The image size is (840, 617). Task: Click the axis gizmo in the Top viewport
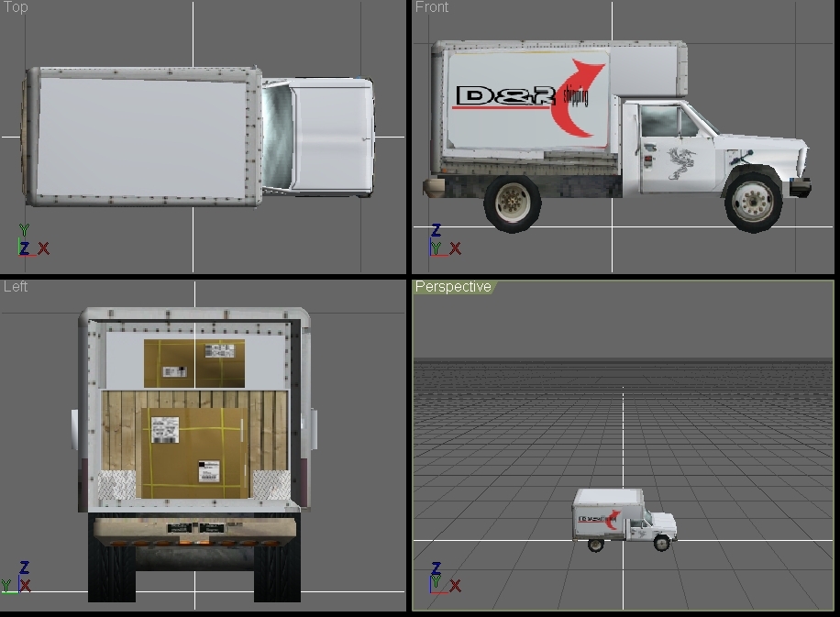(33, 240)
